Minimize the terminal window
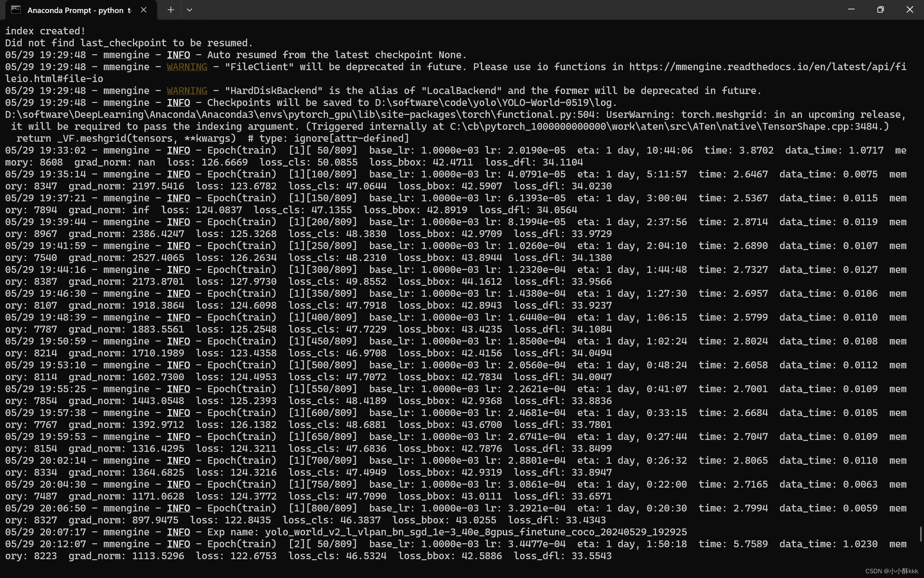Viewport: 924px width, 578px height. click(x=851, y=9)
